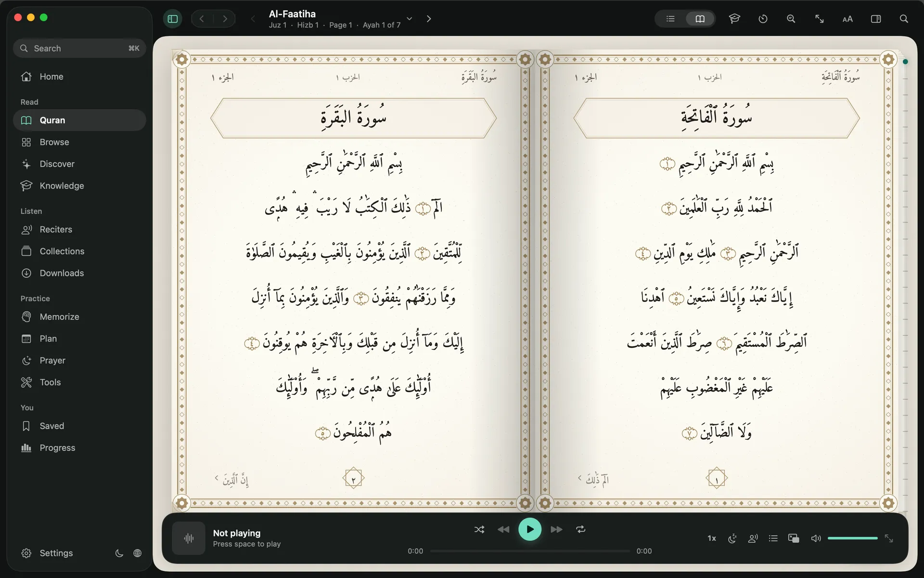This screenshot has width=924, height=578.
Task: Adjust the volume slider
Action: coord(853,538)
